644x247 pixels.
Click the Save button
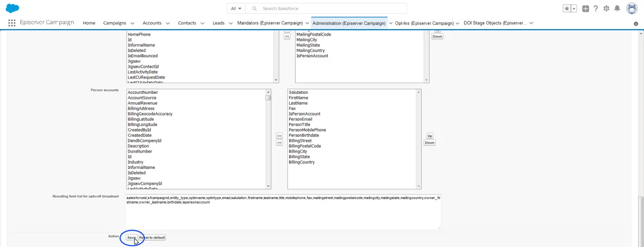tap(131, 238)
